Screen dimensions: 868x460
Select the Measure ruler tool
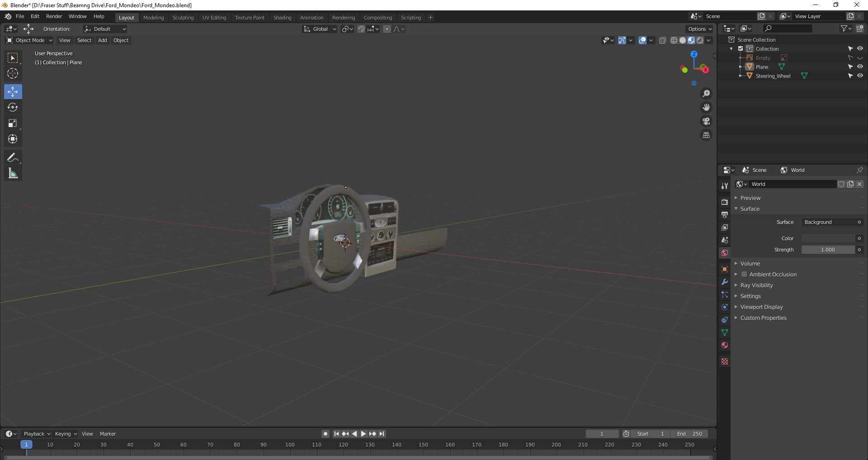point(13,173)
